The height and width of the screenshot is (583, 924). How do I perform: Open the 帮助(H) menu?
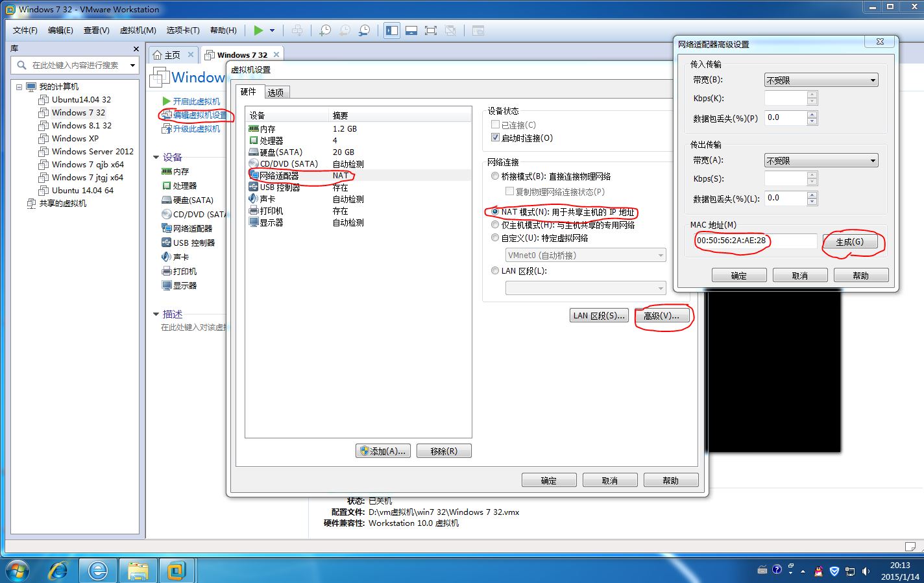pos(223,30)
